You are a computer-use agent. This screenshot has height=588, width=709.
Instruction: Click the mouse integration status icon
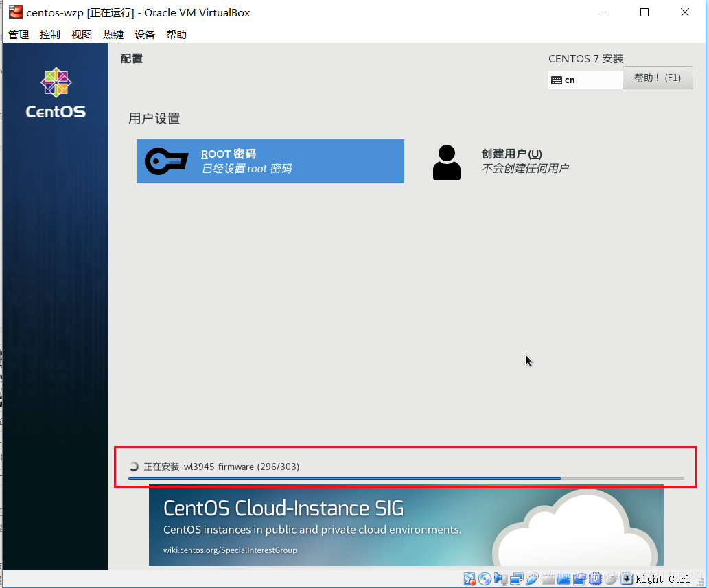tap(610, 579)
